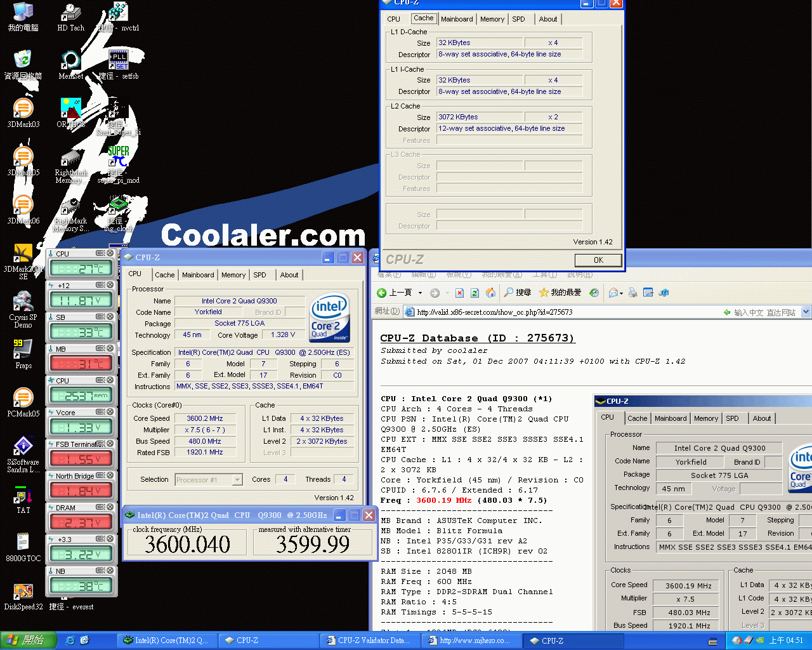This screenshot has width=812, height=650.
Task: Click the browser Refresh icon
Action: tap(475, 293)
